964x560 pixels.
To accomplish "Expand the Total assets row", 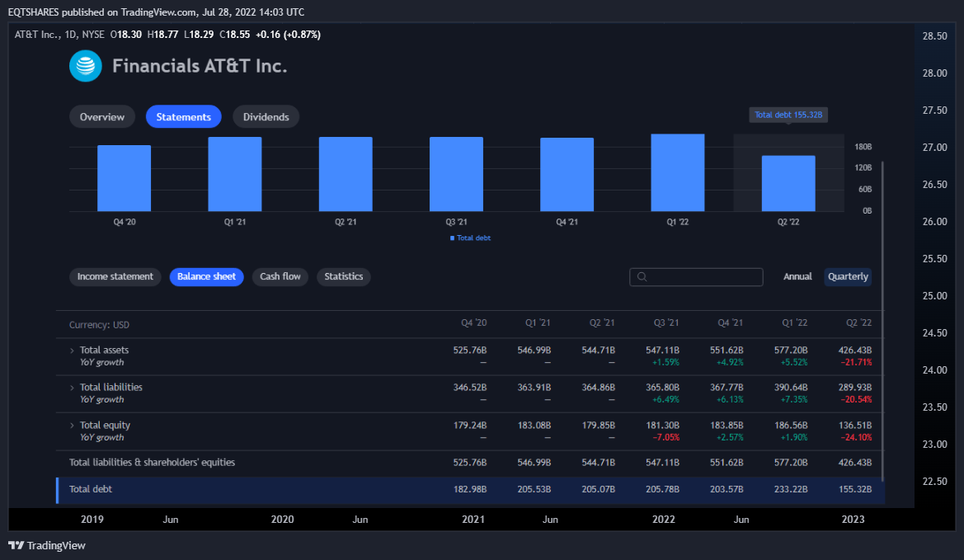I will click(x=72, y=351).
